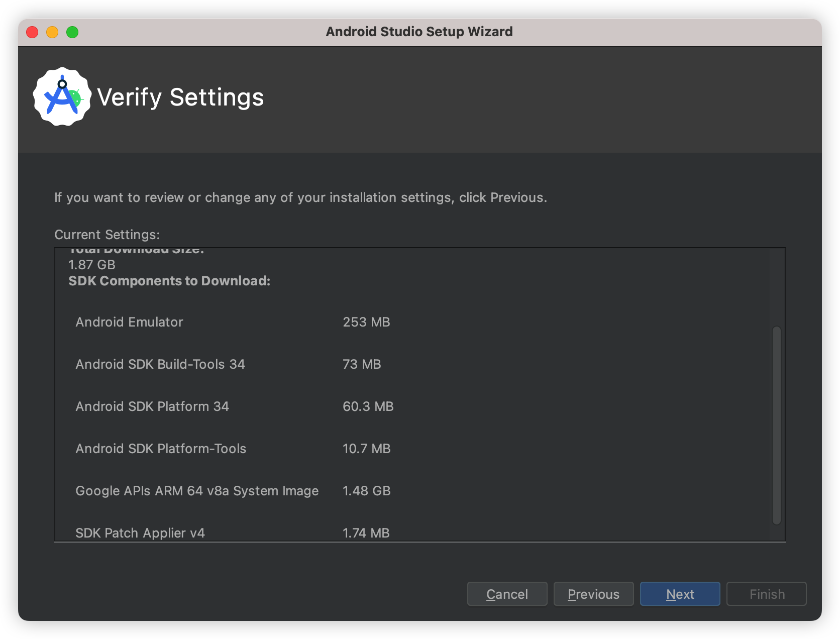Close the Setup Wizard window
840x639 pixels.
tap(32, 32)
